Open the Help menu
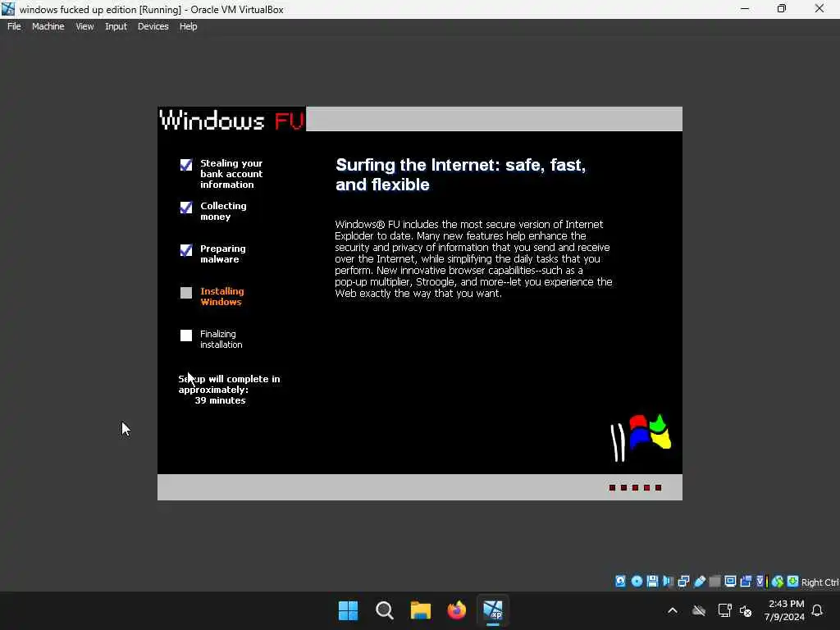The height and width of the screenshot is (630, 840). coord(188,26)
